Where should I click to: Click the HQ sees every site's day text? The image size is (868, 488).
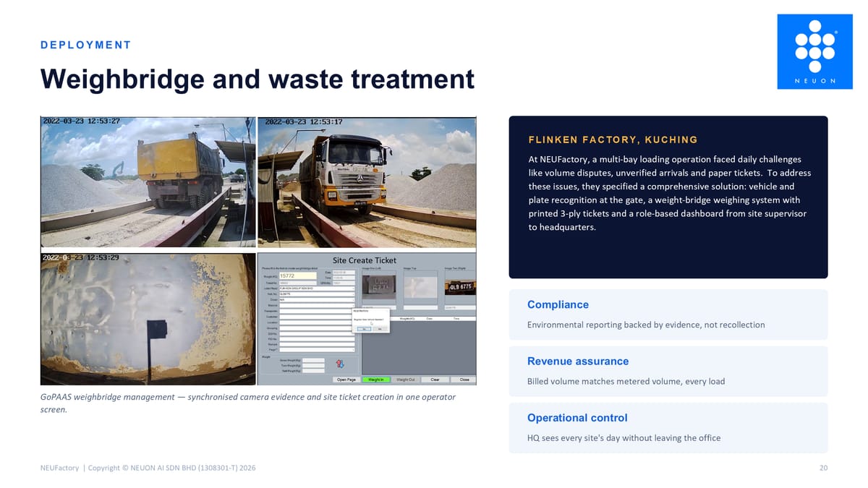pyautogui.click(x=624, y=437)
